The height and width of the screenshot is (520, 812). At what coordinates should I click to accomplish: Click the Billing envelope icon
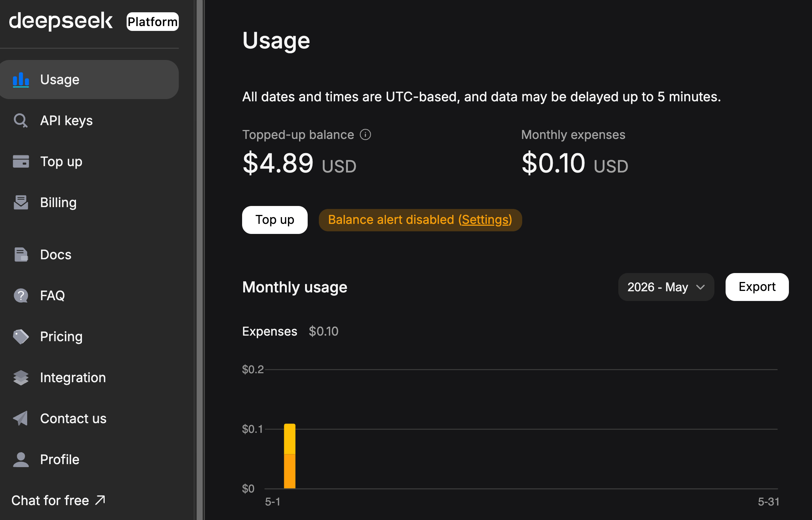click(21, 203)
